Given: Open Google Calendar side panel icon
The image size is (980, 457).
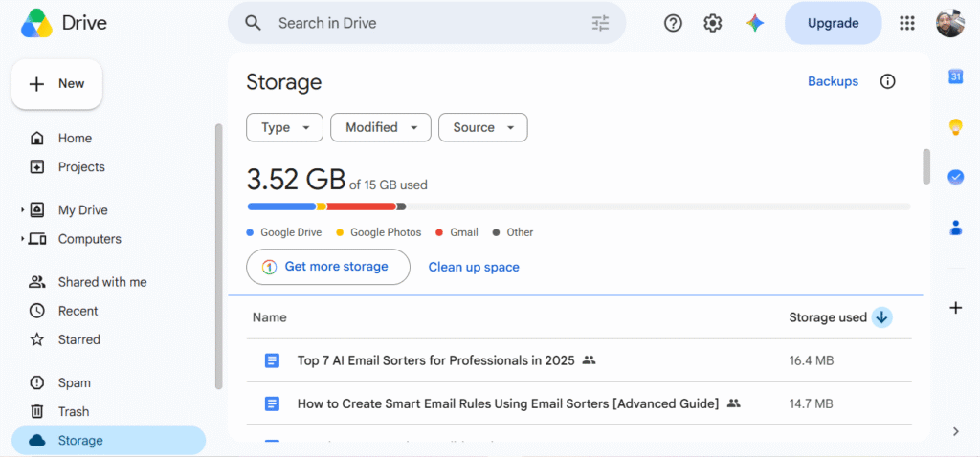Looking at the screenshot, I should (956, 76).
